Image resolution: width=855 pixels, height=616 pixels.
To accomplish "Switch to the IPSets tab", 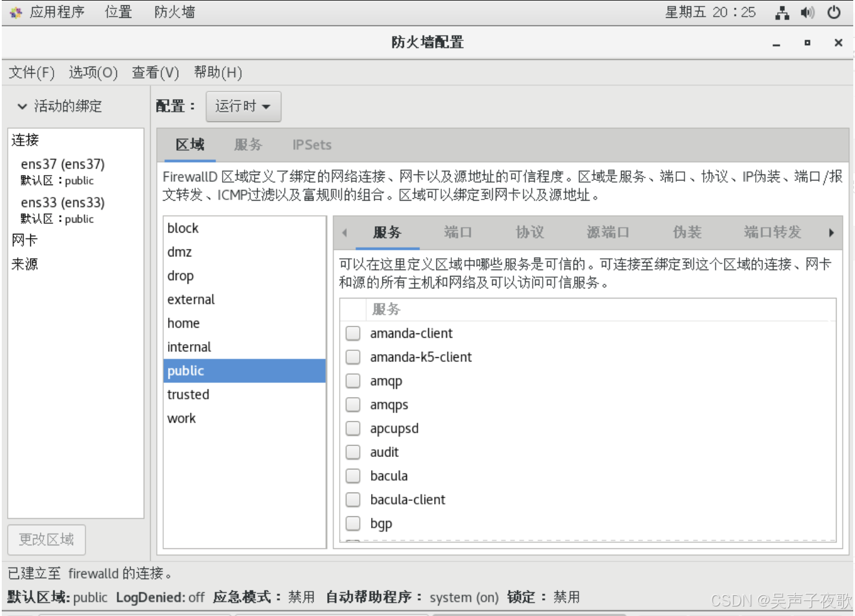I will [x=312, y=145].
